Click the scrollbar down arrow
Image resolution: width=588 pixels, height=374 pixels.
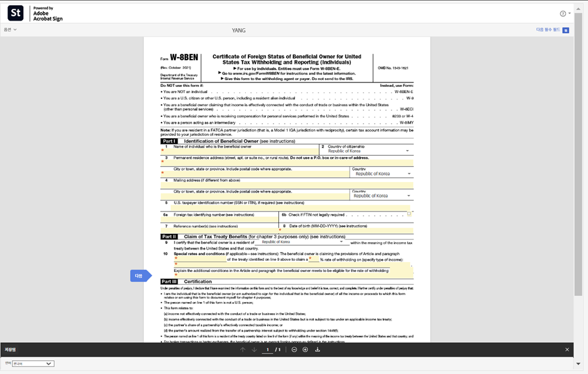[x=578, y=363]
